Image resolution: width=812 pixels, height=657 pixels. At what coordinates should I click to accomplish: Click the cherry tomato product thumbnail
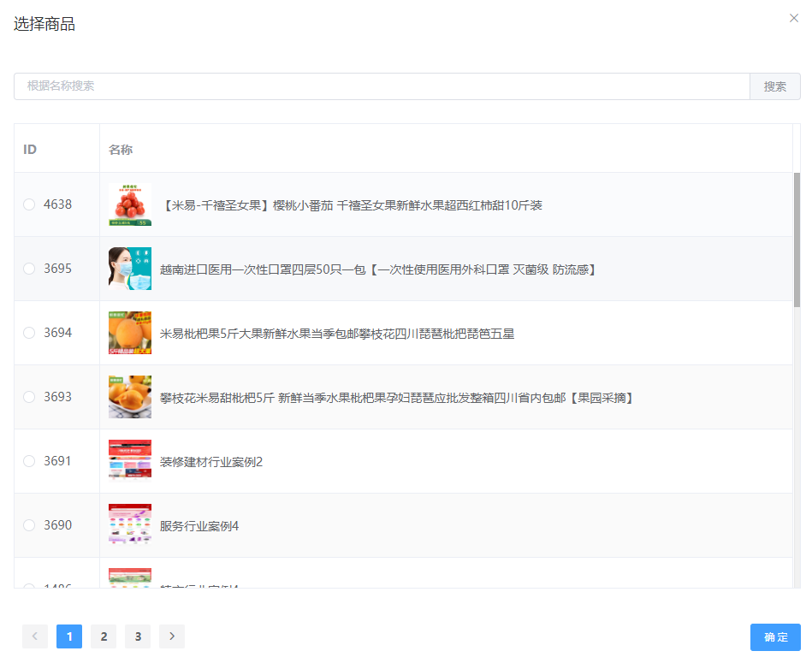(130, 204)
